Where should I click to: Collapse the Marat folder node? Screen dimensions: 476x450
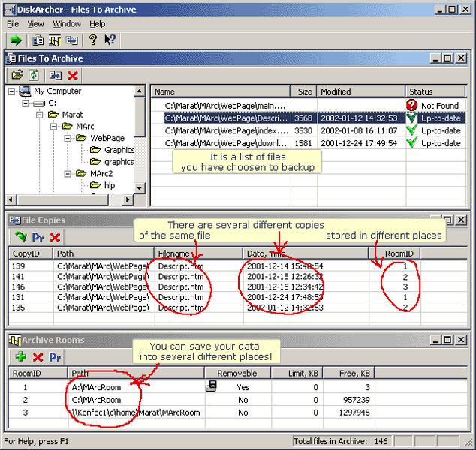[x=40, y=115]
